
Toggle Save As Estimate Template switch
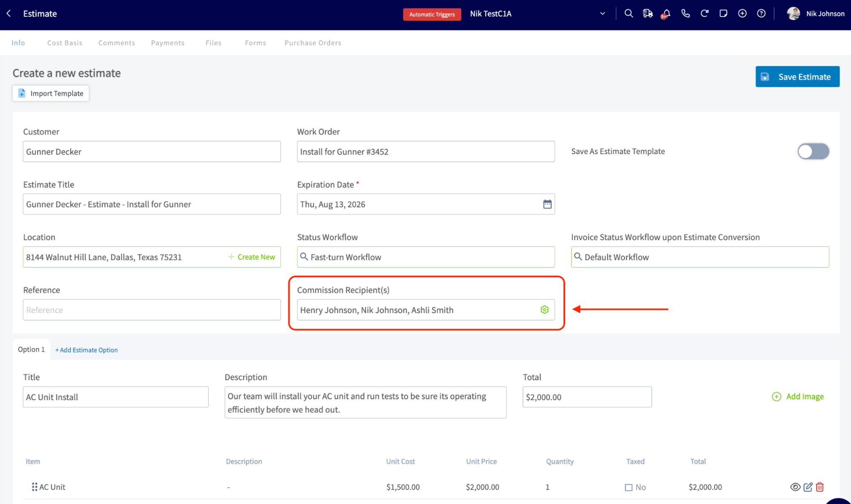point(813,152)
